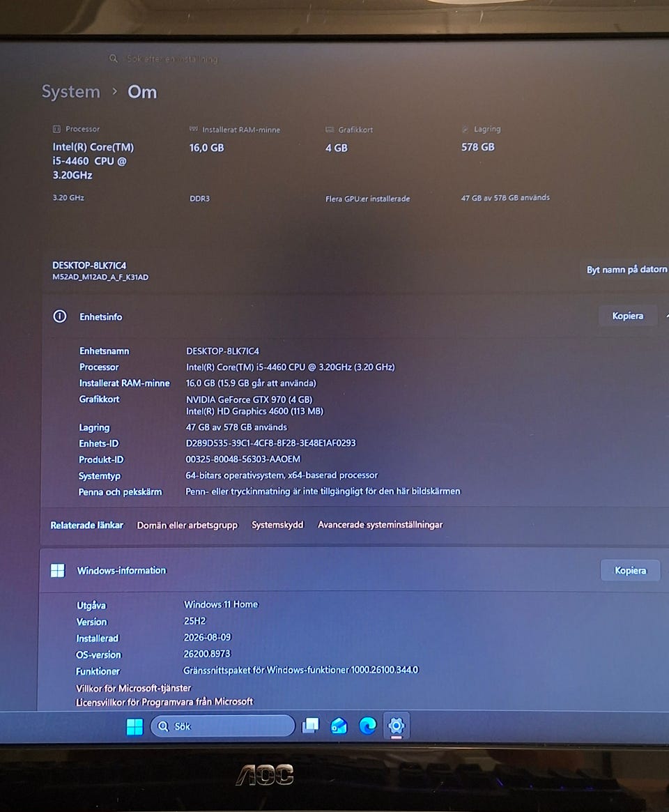Click '47 GB av 578 GB används' under Lagring card
Image resolution: width=669 pixels, height=812 pixels.
pyautogui.click(x=505, y=197)
